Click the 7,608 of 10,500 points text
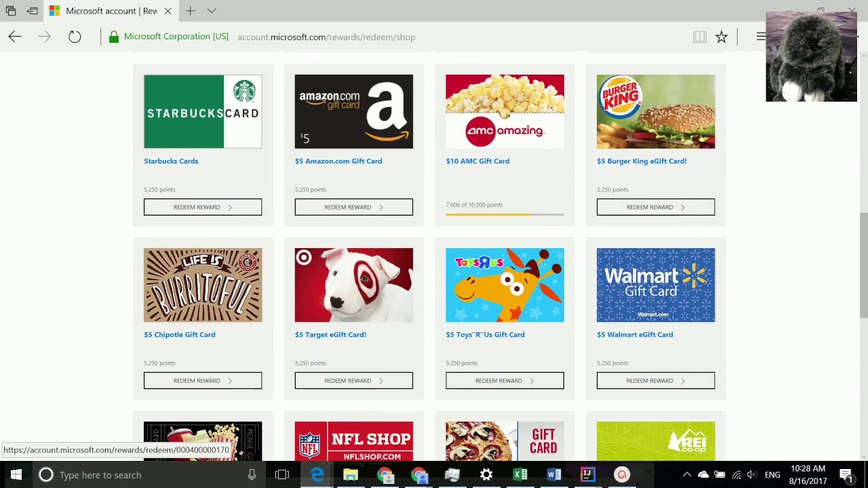The height and width of the screenshot is (488, 868). [x=474, y=205]
